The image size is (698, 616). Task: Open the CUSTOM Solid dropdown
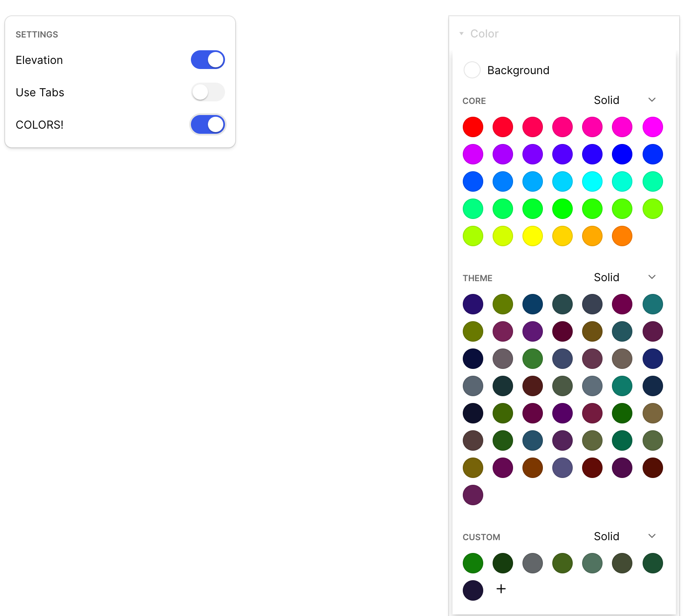click(652, 536)
